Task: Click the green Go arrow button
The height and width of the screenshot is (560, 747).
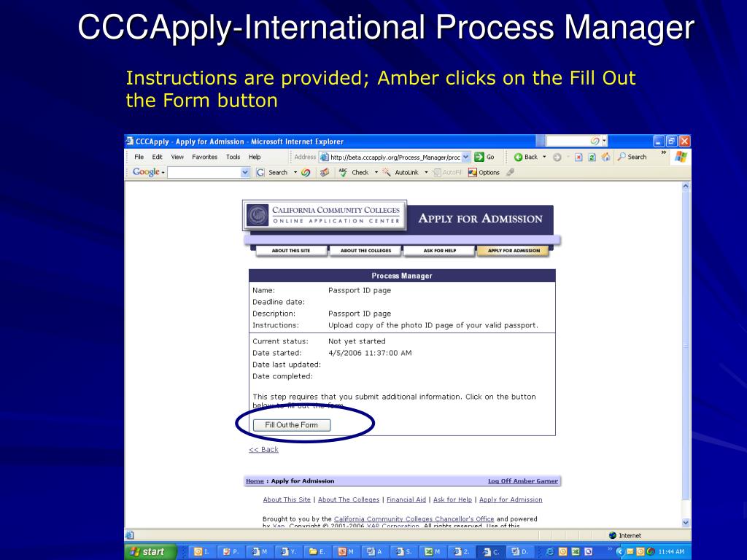Action: (479, 157)
